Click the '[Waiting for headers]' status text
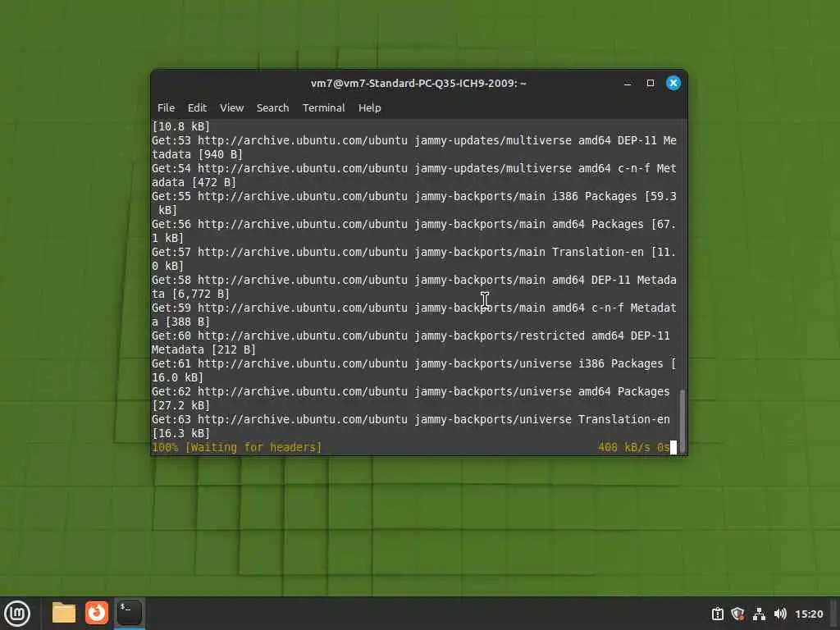 point(253,447)
